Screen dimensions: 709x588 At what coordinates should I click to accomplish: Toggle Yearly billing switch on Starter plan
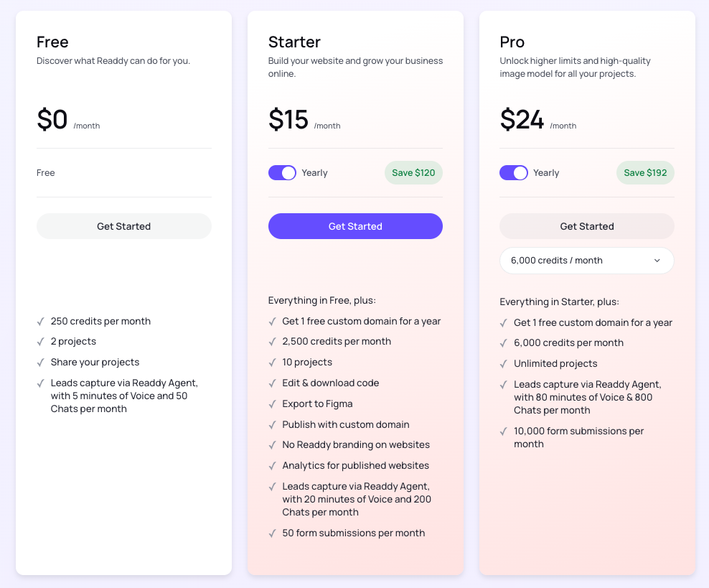pos(282,173)
